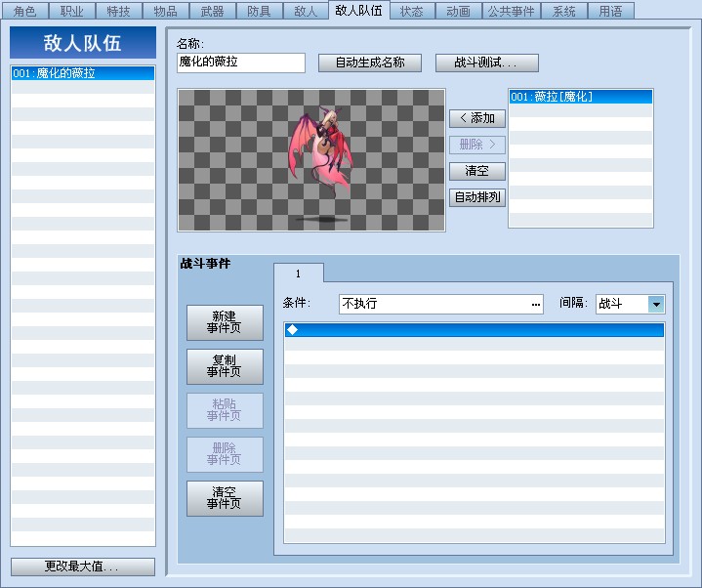702x588 pixels.
Task: Open the 状态 tab
Action: 411,11
